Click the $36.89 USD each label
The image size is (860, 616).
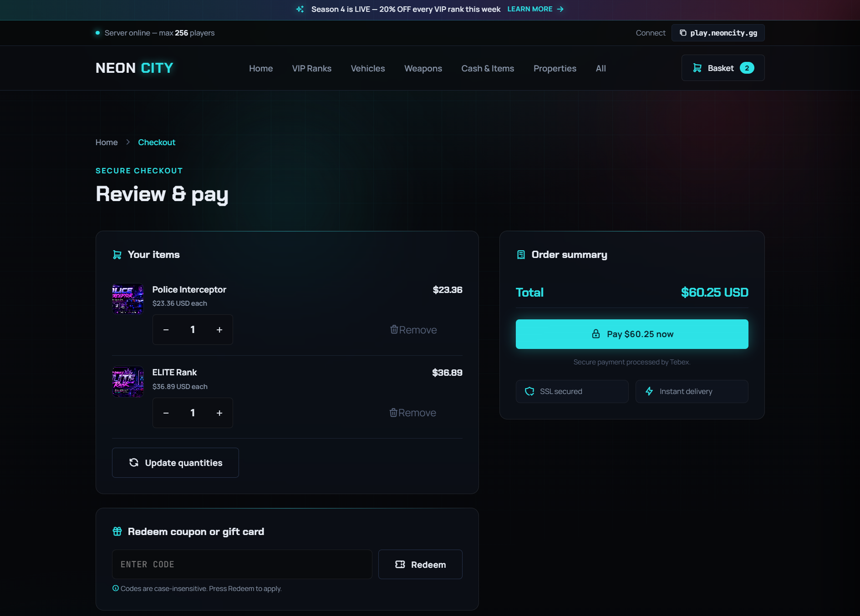coord(180,386)
